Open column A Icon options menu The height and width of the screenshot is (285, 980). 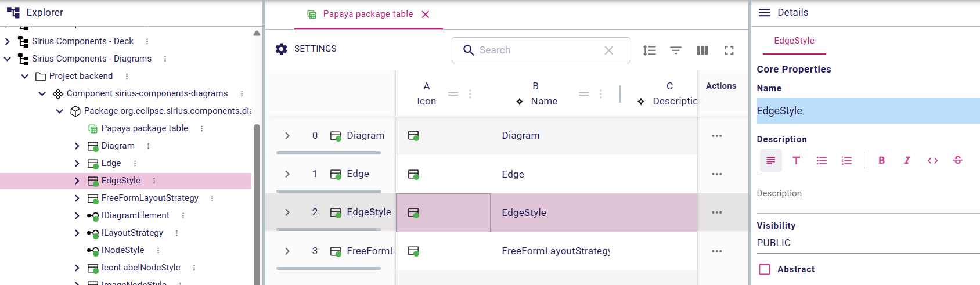pyautogui.click(x=470, y=93)
